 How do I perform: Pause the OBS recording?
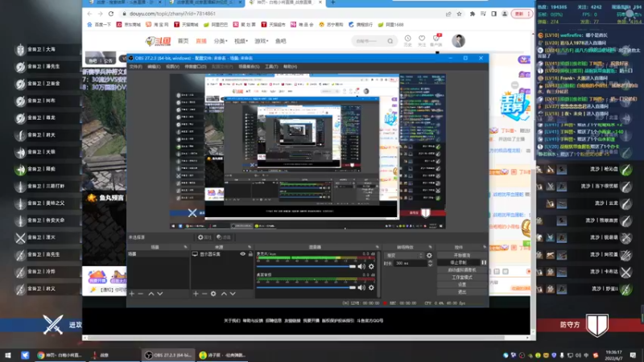click(x=484, y=263)
